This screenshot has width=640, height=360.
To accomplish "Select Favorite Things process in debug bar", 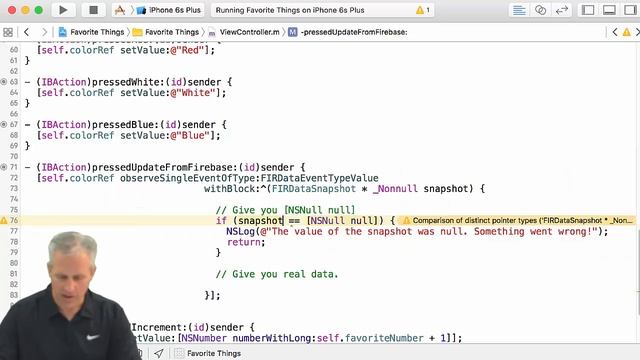I will tap(208, 353).
